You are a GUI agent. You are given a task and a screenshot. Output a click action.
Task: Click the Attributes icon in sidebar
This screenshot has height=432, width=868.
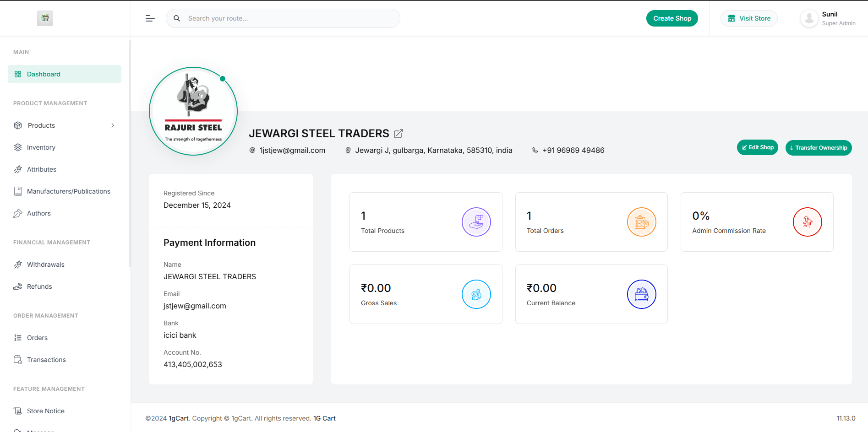pos(18,169)
